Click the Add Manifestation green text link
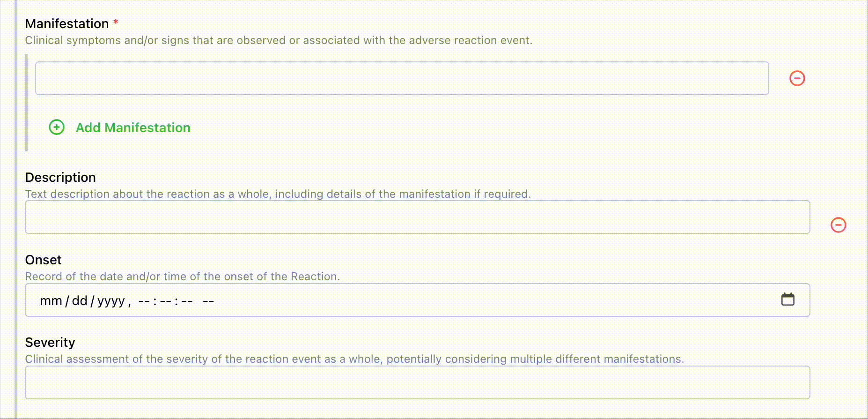The width and height of the screenshot is (868, 419). (132, 127)
